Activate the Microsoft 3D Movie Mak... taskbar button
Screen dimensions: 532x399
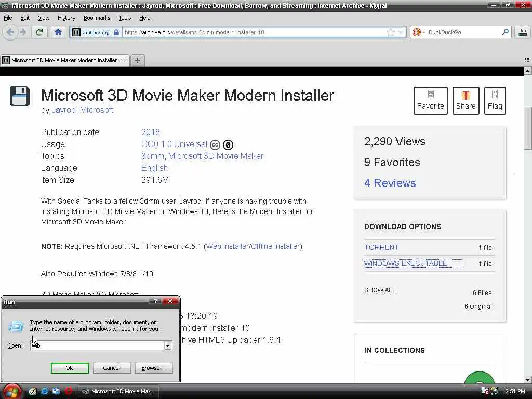tap(119, 391)
